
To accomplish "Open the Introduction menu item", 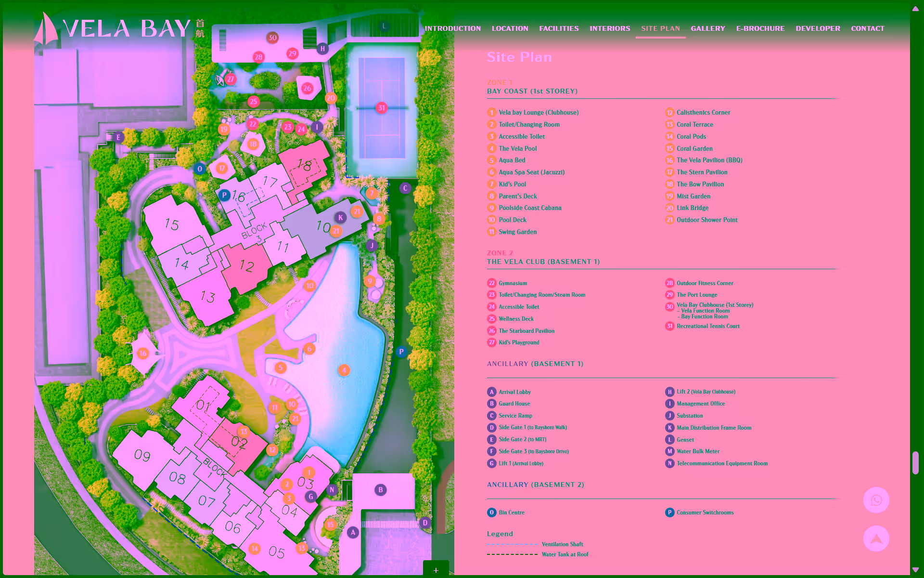I will 452,28.
